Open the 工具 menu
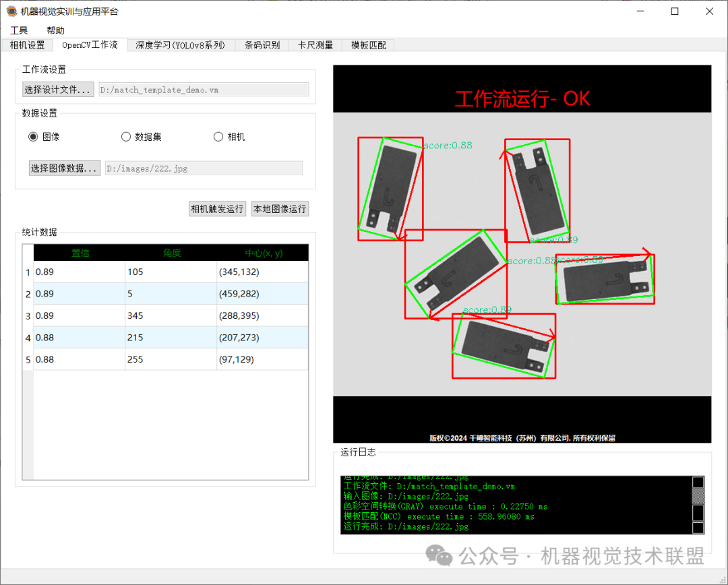Screen dimensions: 728x585 pyautogui.click(x=19, y=30)
